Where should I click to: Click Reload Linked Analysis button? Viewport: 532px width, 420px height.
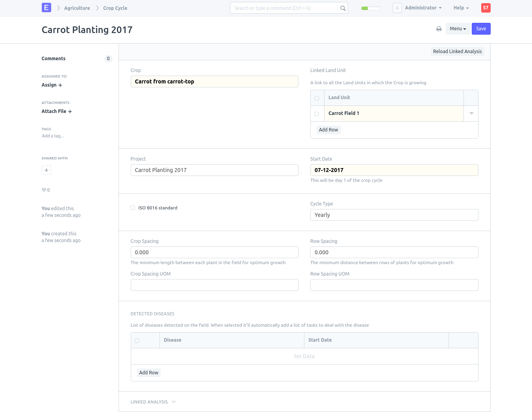tap(457, 52)
